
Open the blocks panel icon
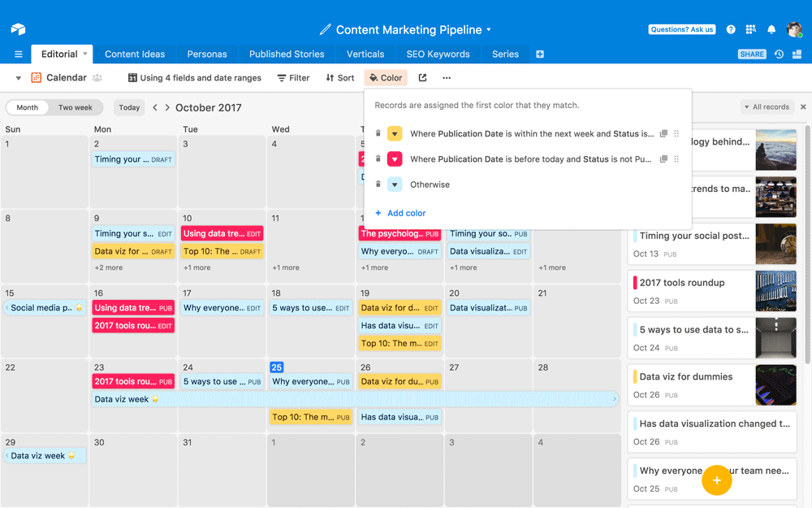point(797,54)
